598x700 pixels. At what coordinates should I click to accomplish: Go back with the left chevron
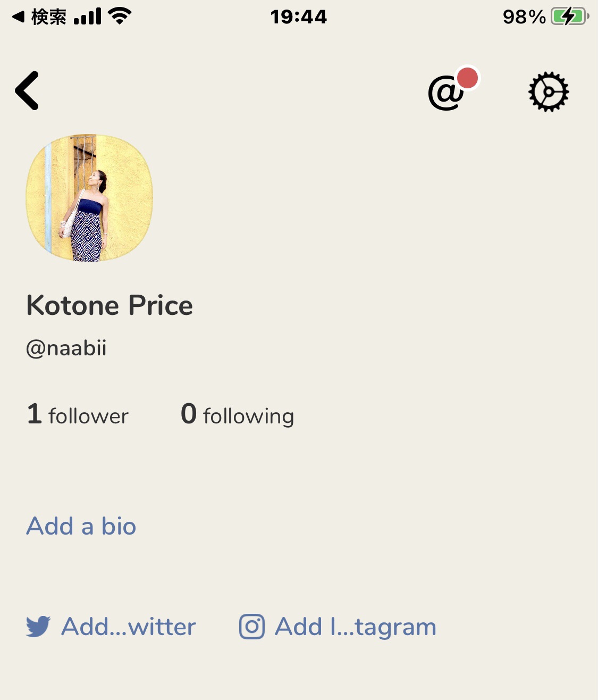coord(27,91)
